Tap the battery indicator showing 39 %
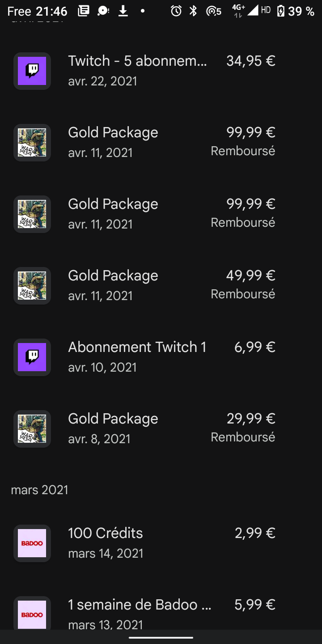 point(296,11)
